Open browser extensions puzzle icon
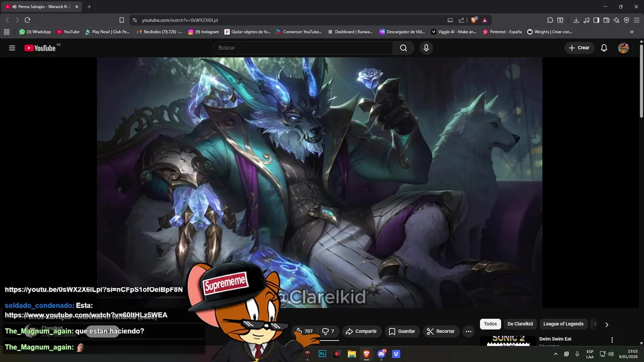644x362 pixels. point(550,20)
